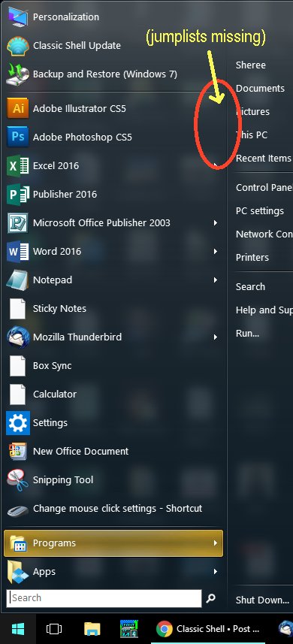Open Classic Shell Update icon

17,46
